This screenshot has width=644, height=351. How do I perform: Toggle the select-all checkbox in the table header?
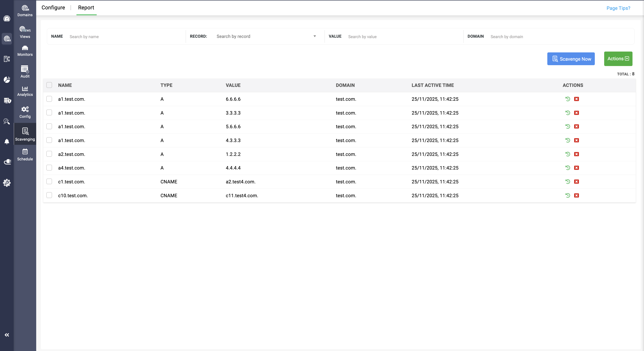coord(49,85)
